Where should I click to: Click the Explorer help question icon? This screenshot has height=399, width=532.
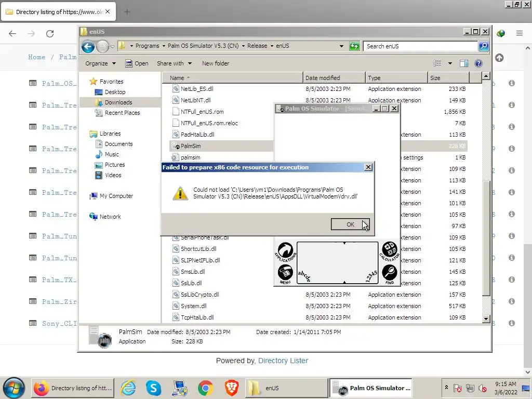click(478, 63)
